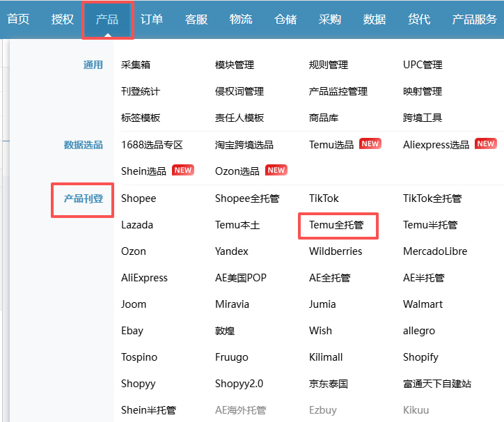504x422 pixels.
Task: Open MercadoLibre listing option
Action: coord(434,251)
